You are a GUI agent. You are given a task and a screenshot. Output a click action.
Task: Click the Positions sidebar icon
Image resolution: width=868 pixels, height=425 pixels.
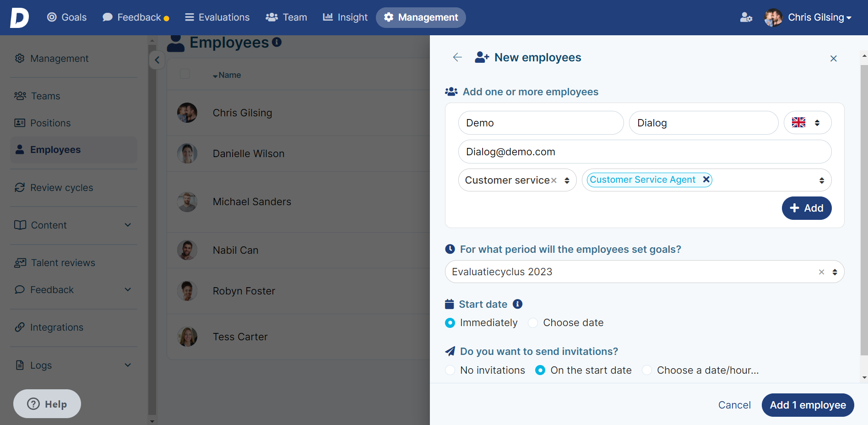pos(20,123)
